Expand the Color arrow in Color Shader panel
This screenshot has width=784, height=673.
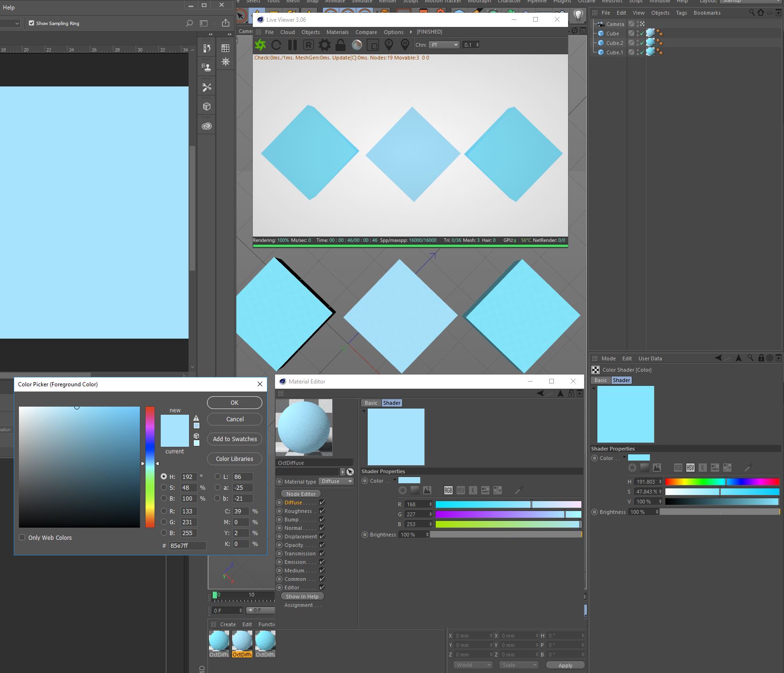click(624, 458)
